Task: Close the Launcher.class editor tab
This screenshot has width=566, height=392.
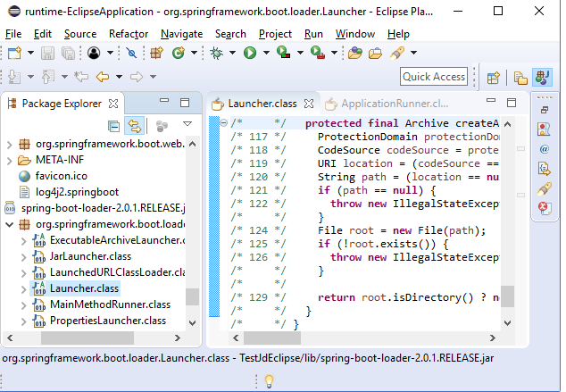Action: click(x=309, y=104)
